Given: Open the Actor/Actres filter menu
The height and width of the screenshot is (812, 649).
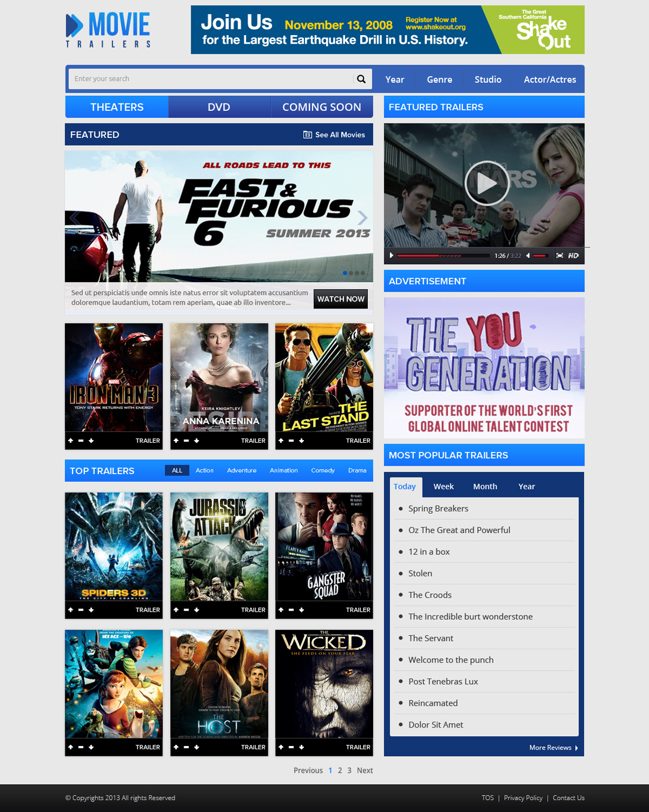Looking at the screenshot, I should (550, 80).
